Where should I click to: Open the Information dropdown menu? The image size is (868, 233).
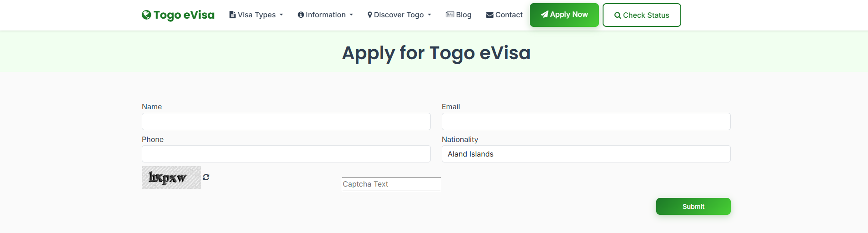coord(325,15)
